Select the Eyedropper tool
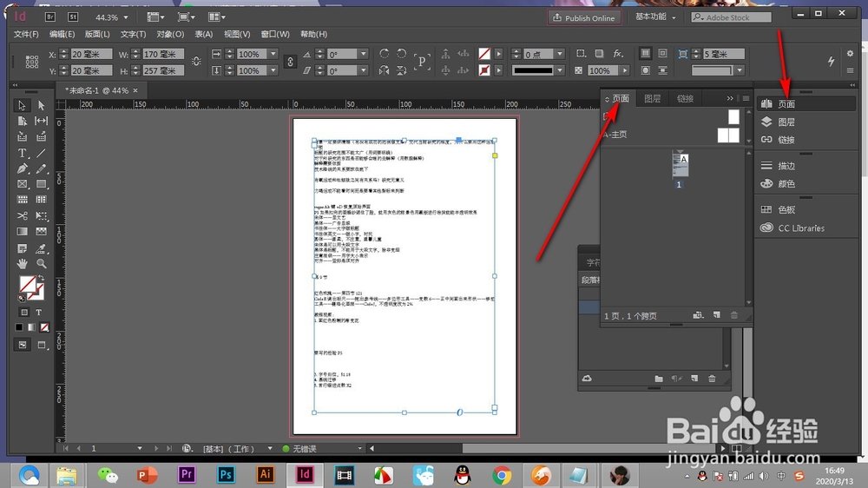The image size is (868, 488). (41, 248)
